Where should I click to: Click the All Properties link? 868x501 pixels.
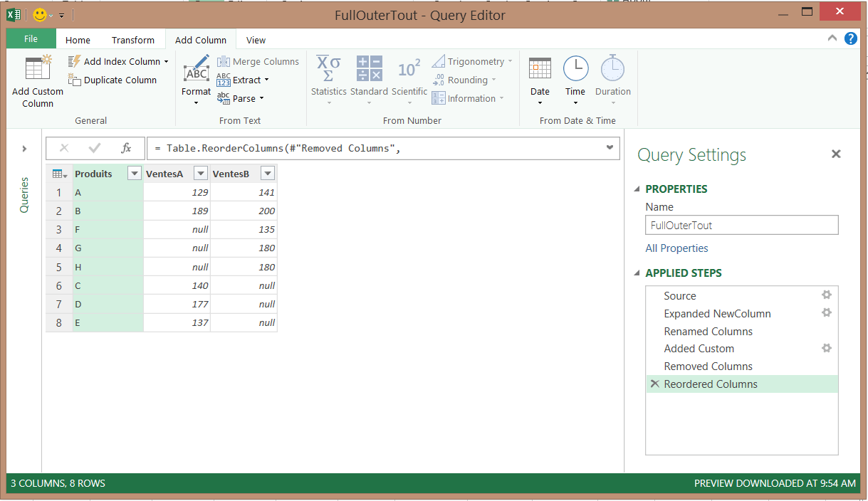676,248
